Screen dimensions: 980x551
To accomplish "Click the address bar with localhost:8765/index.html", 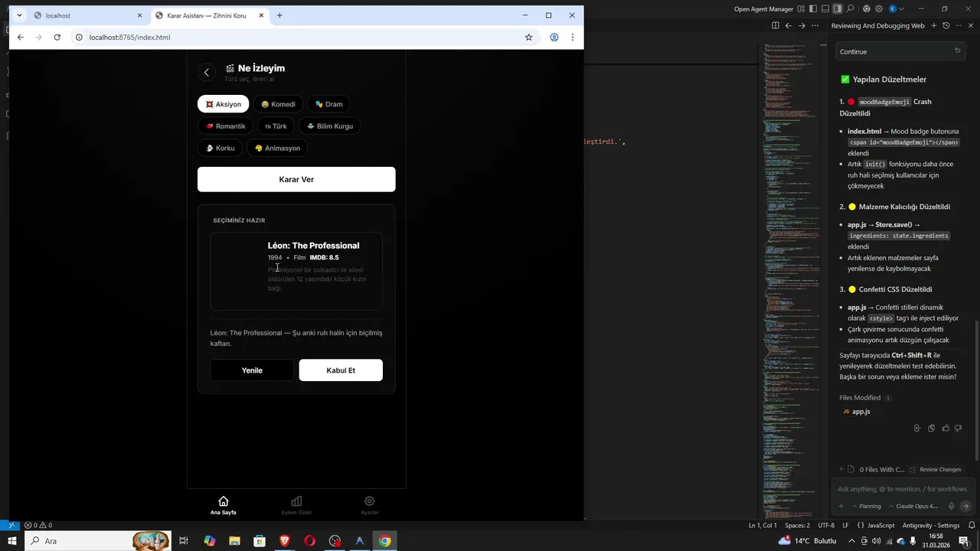I will click(x=299, y=37).
